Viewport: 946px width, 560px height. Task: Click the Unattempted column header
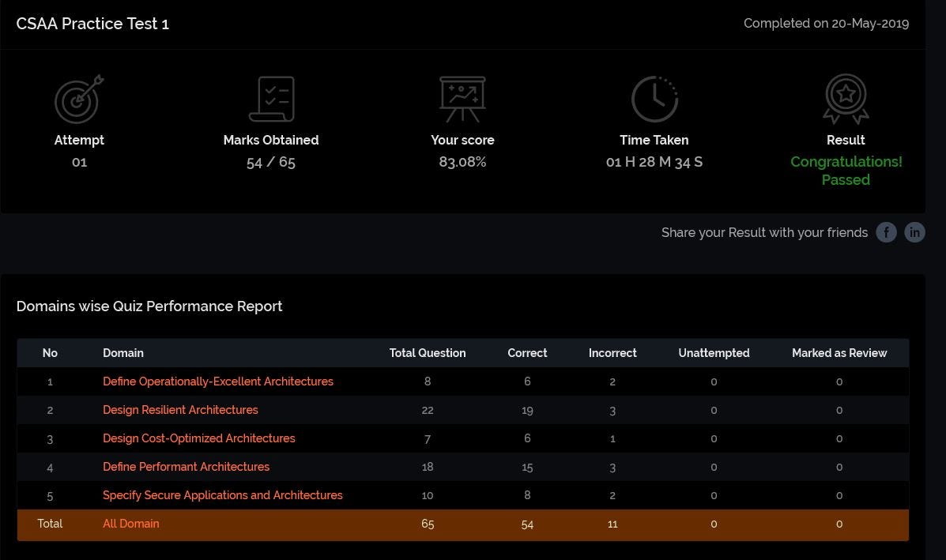click(x=714, y=353)
